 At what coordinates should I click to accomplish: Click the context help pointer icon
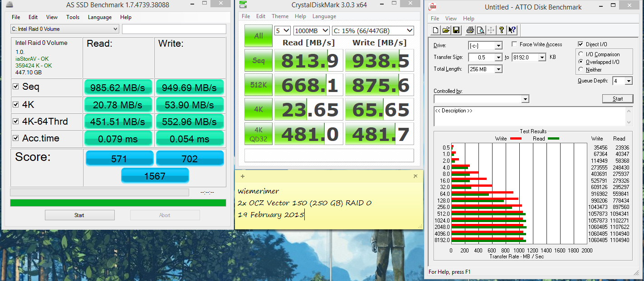512,30
